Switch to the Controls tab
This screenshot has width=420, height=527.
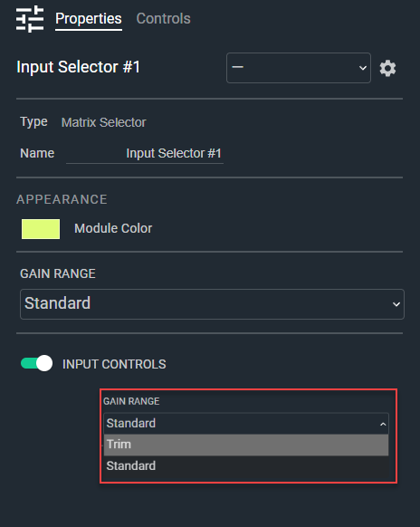coord(163,19)
